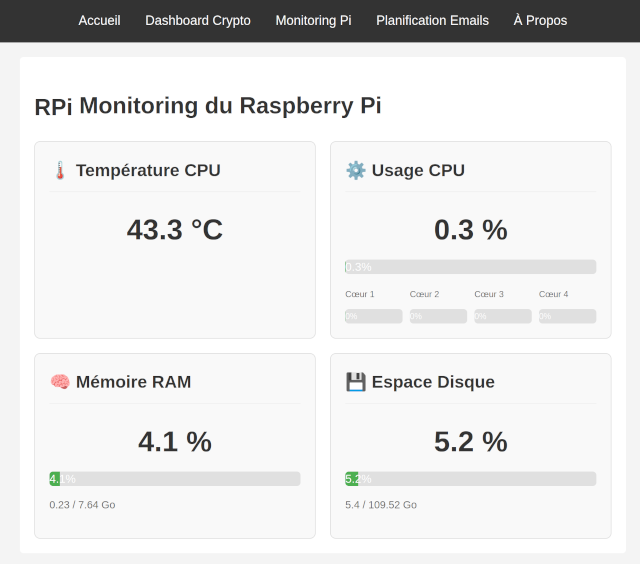Click the Cœur 1 usage bar
This screenshot has height=564, width=640.
pos(373,316)
